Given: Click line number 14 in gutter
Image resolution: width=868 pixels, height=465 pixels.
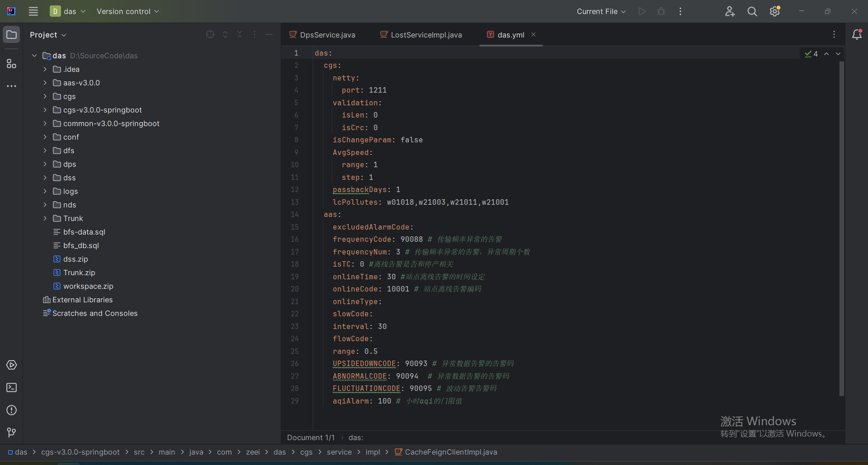Looking at the screenshot, I should tap(295, 215).
